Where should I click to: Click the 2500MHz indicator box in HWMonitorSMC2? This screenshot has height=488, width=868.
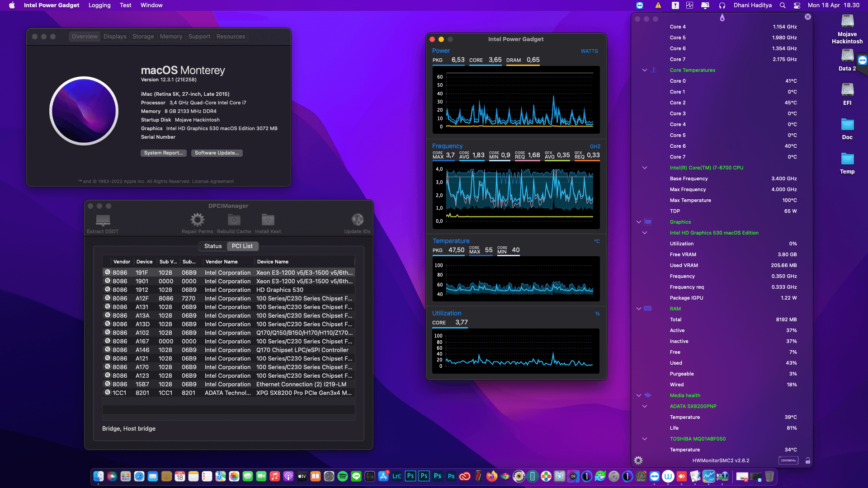point(788,460)
